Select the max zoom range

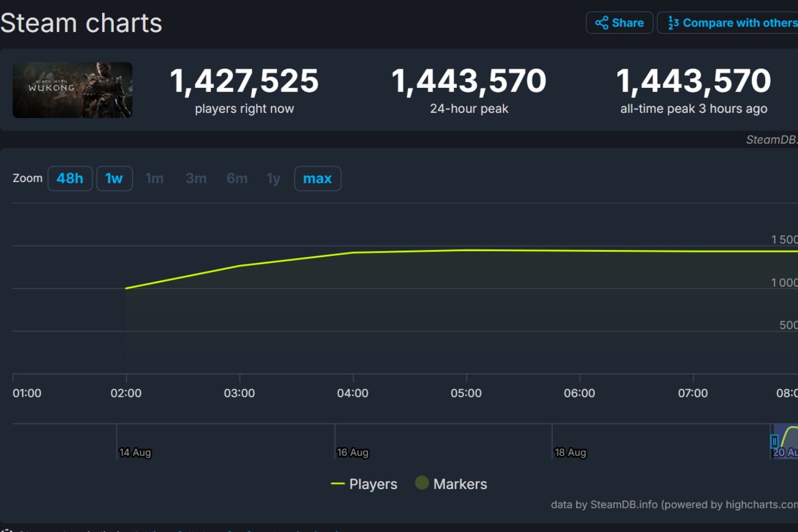coord(318,178)
